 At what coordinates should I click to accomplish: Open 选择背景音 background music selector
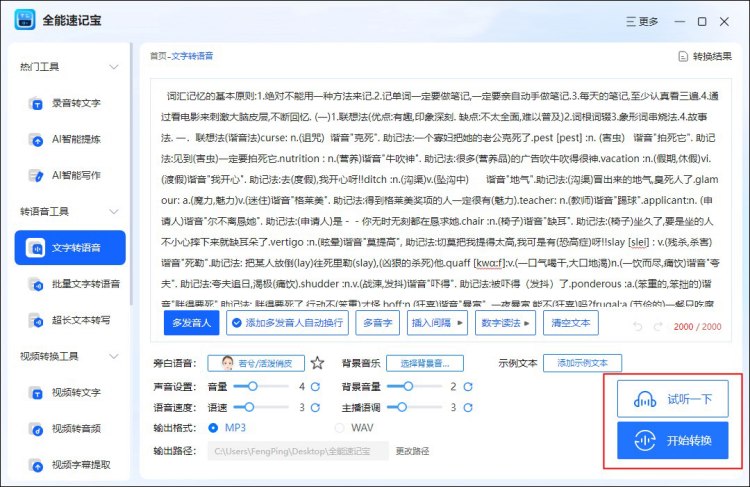(425, 363)
